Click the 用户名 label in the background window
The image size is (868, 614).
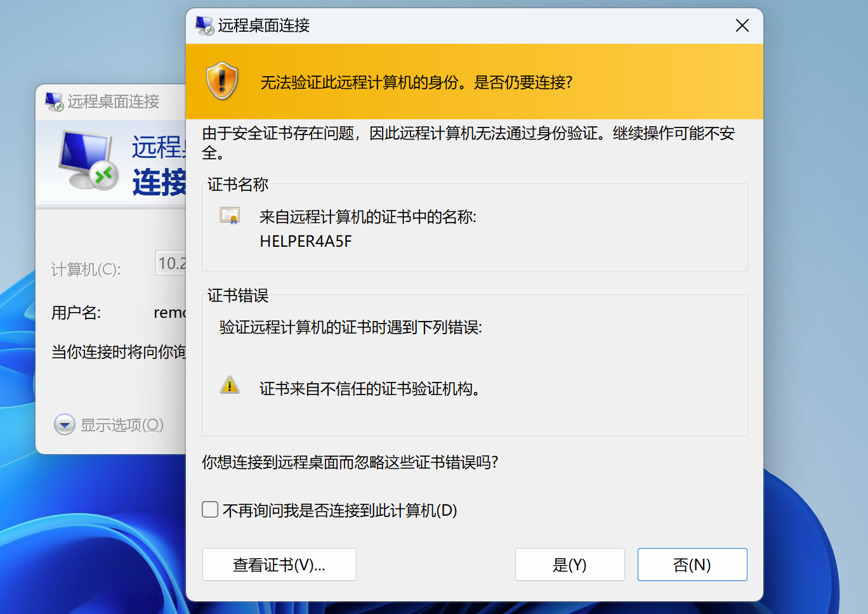tap(76, 313)
